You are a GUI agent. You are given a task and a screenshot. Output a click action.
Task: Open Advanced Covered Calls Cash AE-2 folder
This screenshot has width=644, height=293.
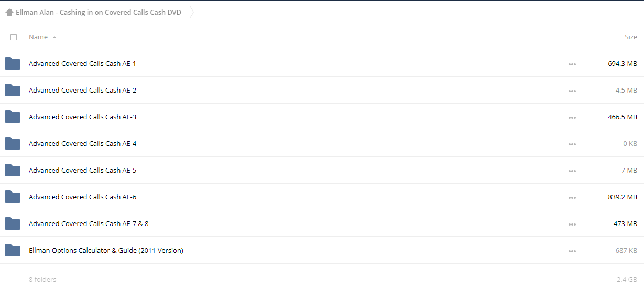click(x=82, y=90)
